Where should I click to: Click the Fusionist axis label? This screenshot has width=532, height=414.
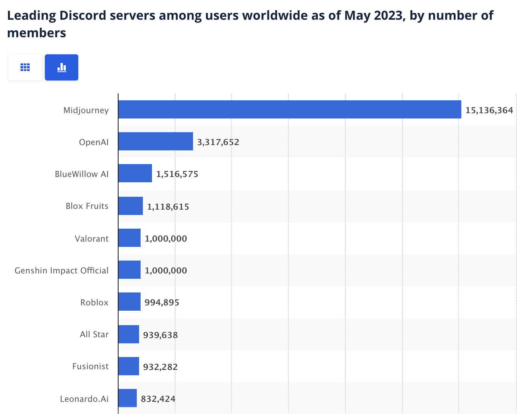[x=90, y=366]
